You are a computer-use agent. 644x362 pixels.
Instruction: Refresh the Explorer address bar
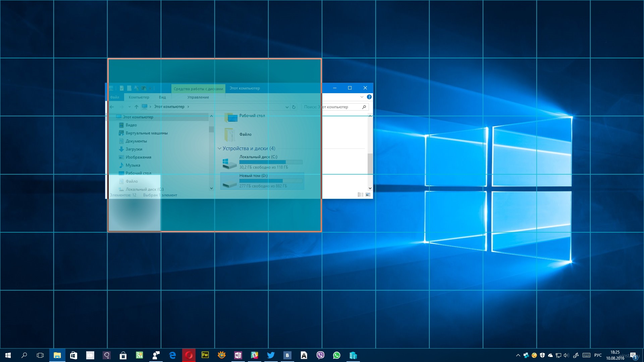(x=294, y=107)
